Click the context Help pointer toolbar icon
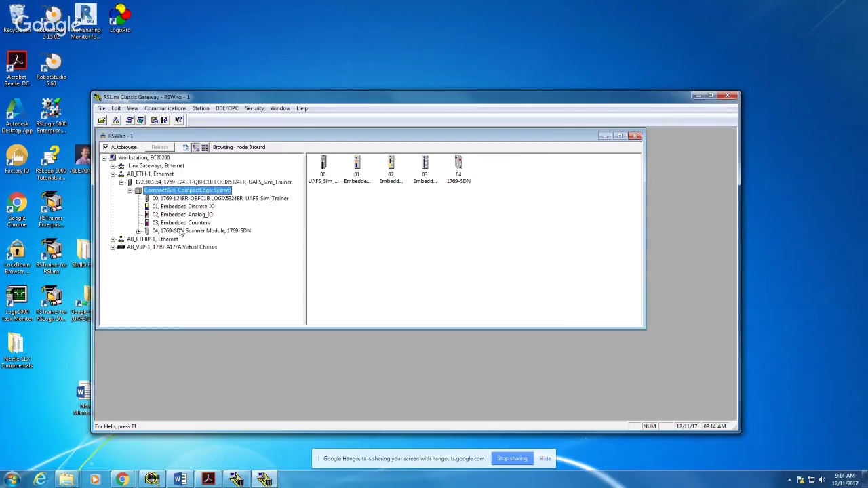The width and height of the screenshot is (868, 488). point(179,120)
